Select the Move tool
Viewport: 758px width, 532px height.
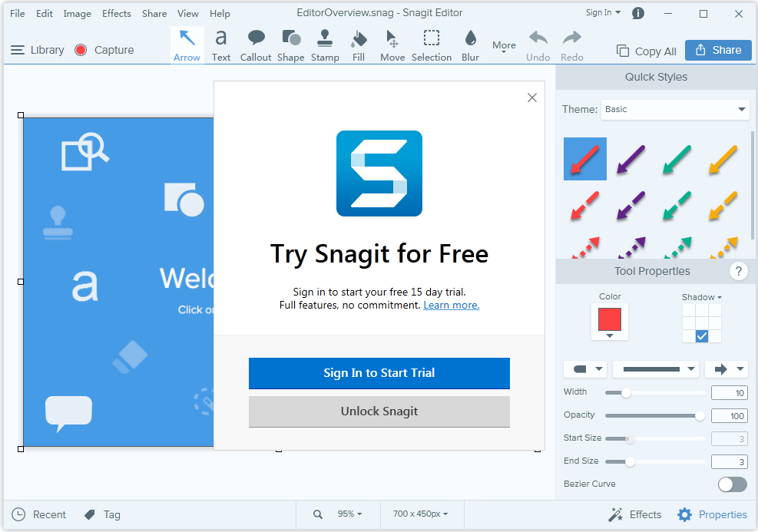point(392,45)
